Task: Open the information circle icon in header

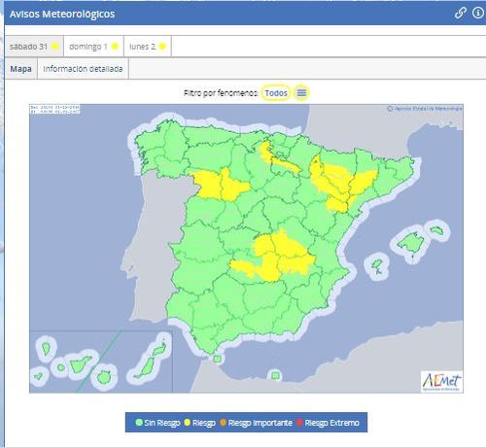Action: click(x=478, y=13)
